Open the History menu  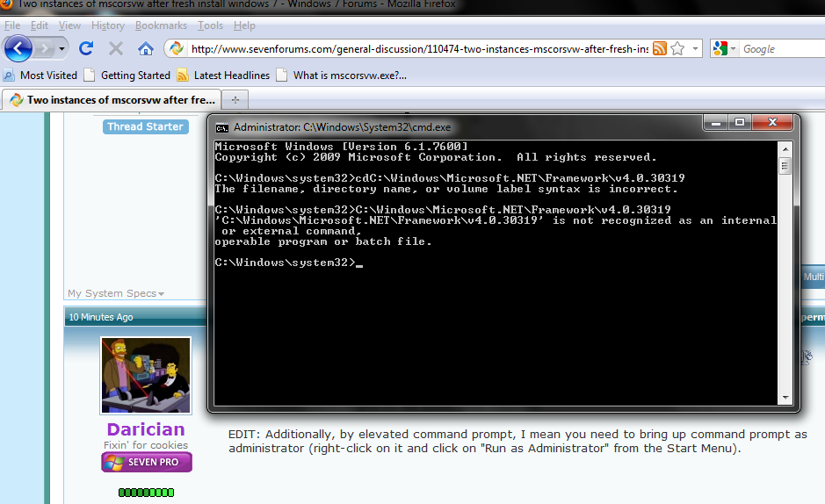coord(108,25)
